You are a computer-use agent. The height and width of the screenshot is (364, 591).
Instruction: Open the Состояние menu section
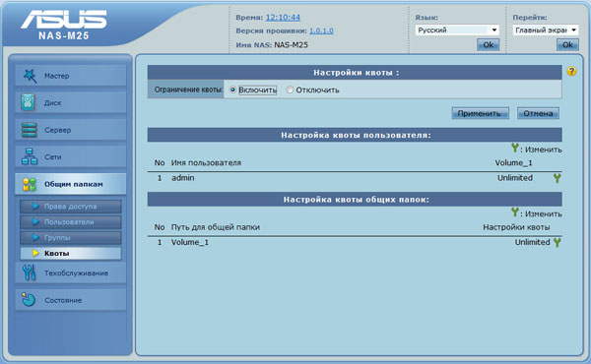coord(71,300)
